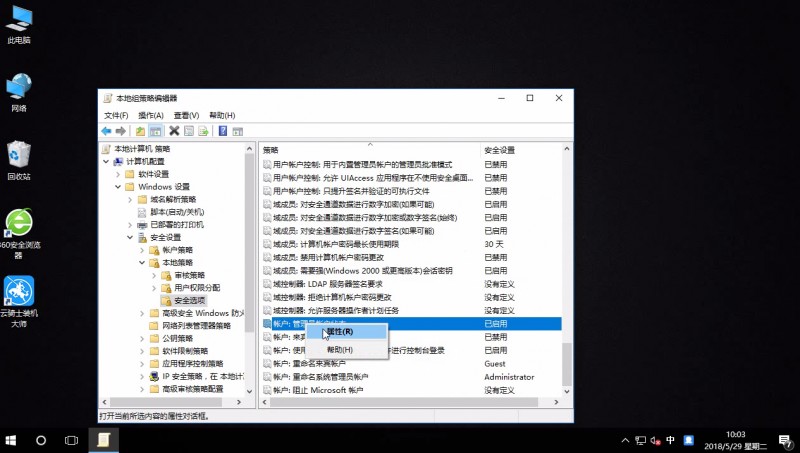Open the 文件(F) menu
The width and height of the screenshot is (800, 453).
tap(116, 115)
